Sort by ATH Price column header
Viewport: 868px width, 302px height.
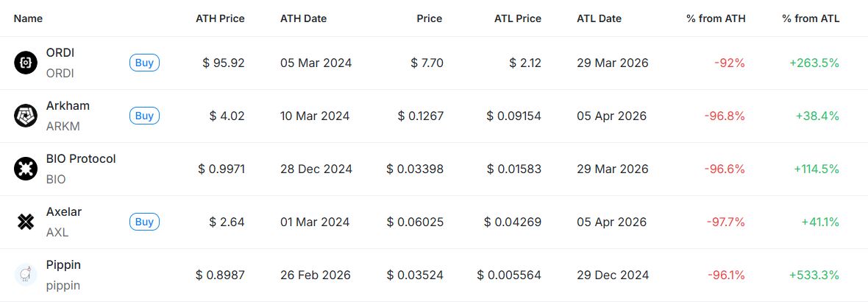click(x=220, y=18)
